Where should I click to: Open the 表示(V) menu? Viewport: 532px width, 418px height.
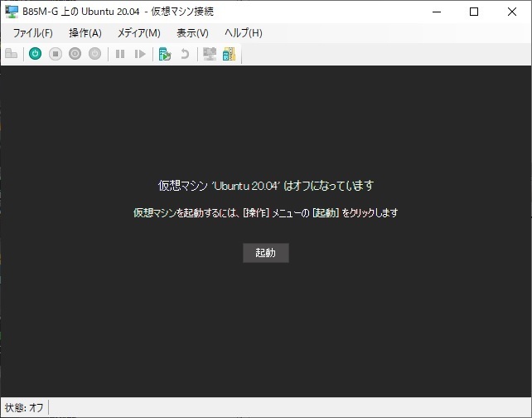(192, 32)
